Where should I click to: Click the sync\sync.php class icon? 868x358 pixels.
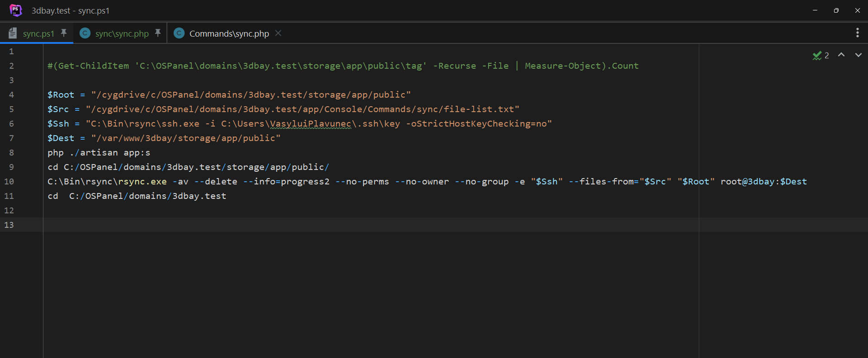coord(85,33)
